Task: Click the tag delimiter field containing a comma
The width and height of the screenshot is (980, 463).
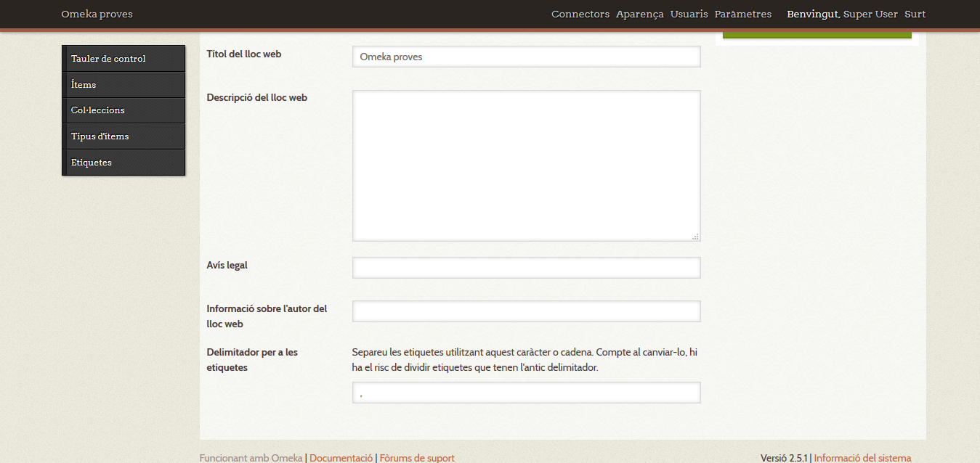Action: pyautogui.click(x=526, y=392)
